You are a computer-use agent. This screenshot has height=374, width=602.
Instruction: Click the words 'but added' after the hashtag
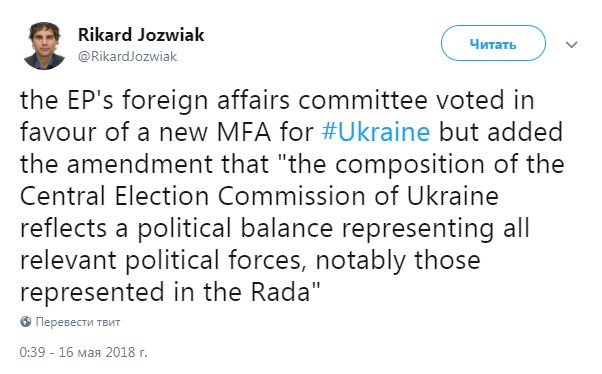point(501,132)
